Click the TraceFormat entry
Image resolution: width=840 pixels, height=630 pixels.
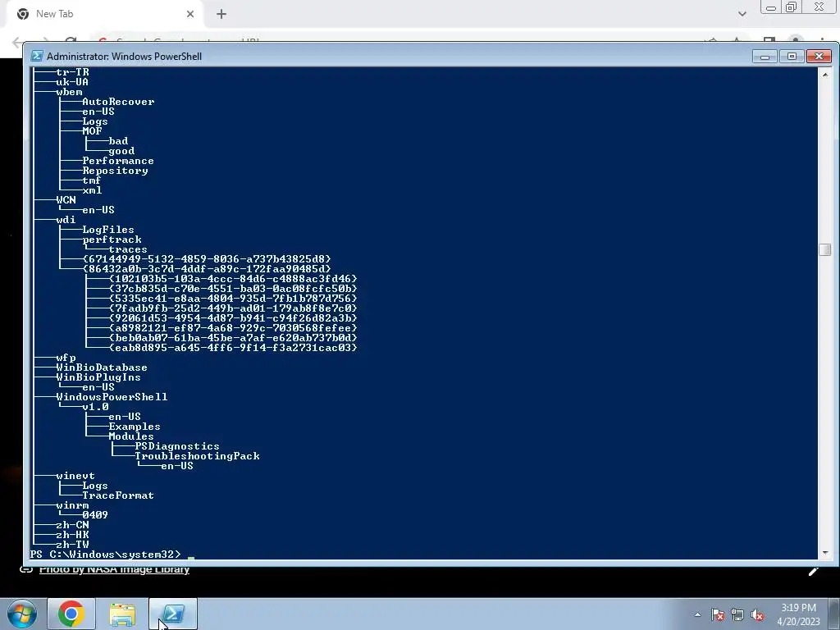(118, 495)
